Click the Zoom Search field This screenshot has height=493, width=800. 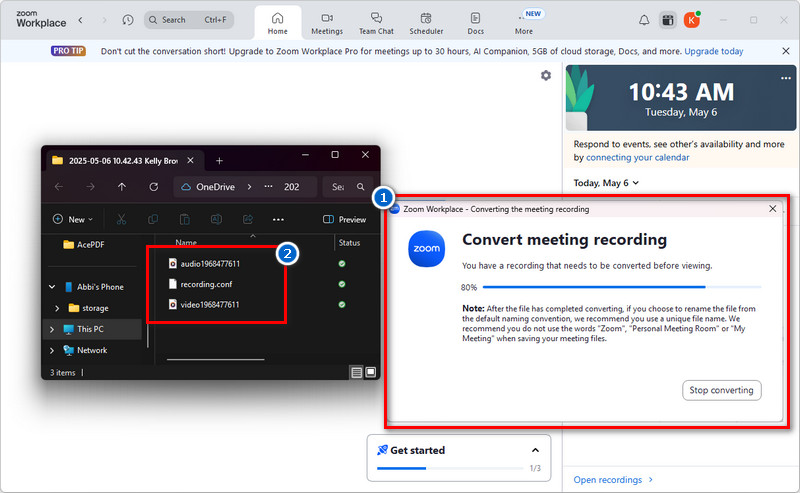(189, 20)
